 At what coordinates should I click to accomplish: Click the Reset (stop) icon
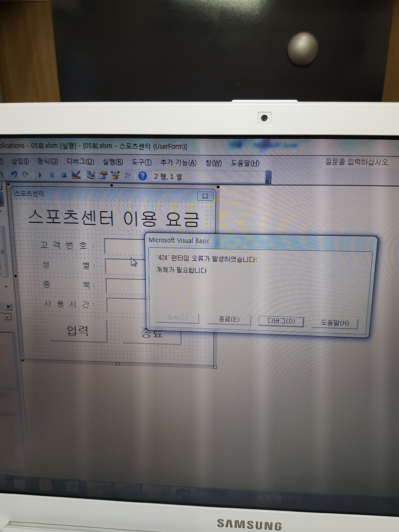pyautogui.click(x=64, y=175)
